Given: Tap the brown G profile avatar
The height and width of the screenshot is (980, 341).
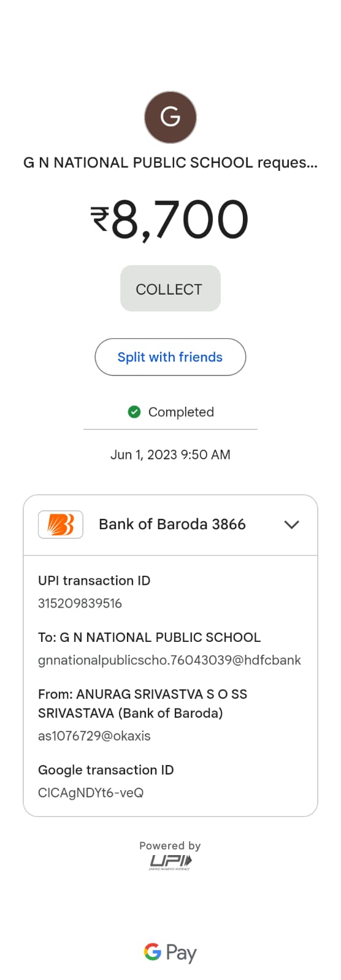Looking at the screenshot, I should point(170,117).
